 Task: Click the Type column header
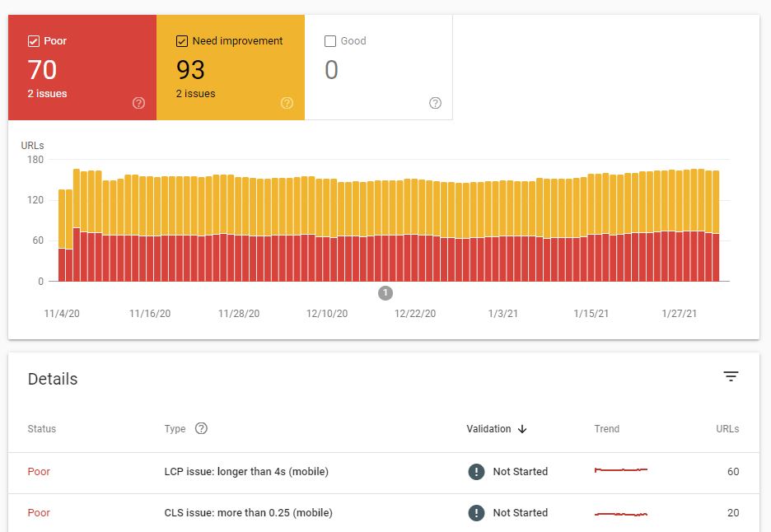pyautogui.click(x=175, y=429)
